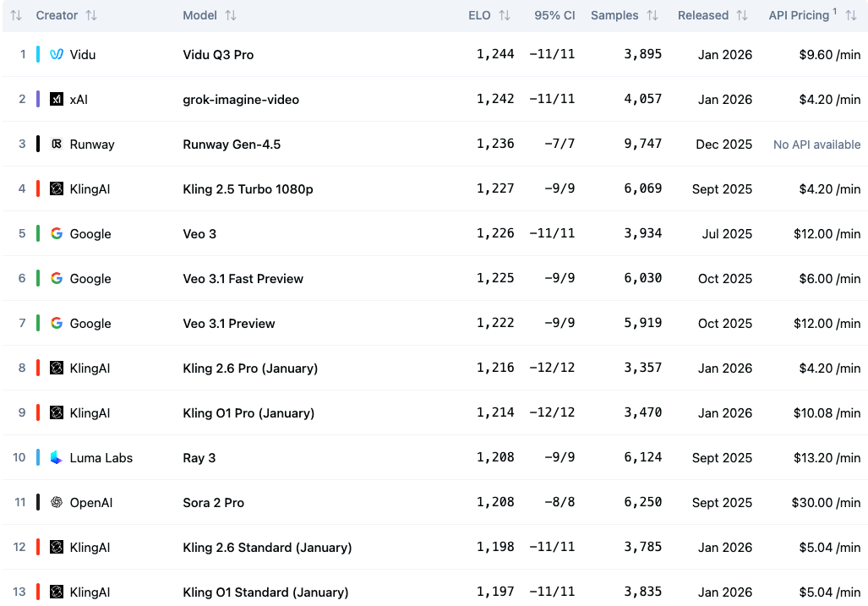Click the xAI logo icon
868x606 pixels.
pyautogui.click(x=57, y=99)
